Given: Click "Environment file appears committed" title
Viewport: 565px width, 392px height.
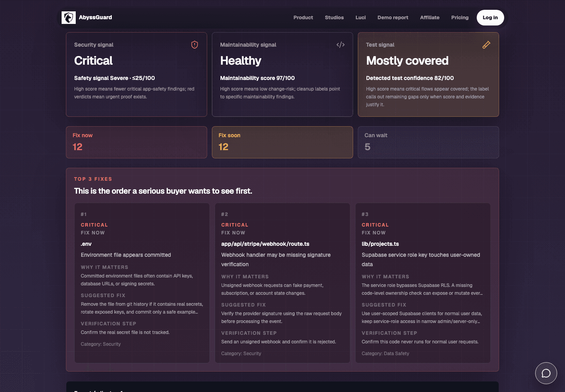Looking at the screenshot, I should pos(126,255).
